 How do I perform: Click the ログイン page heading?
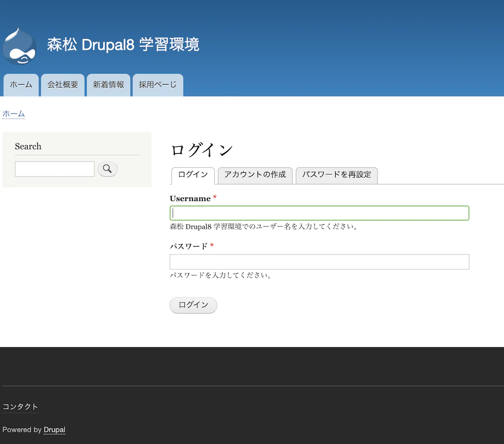click(x=201, y=150)
